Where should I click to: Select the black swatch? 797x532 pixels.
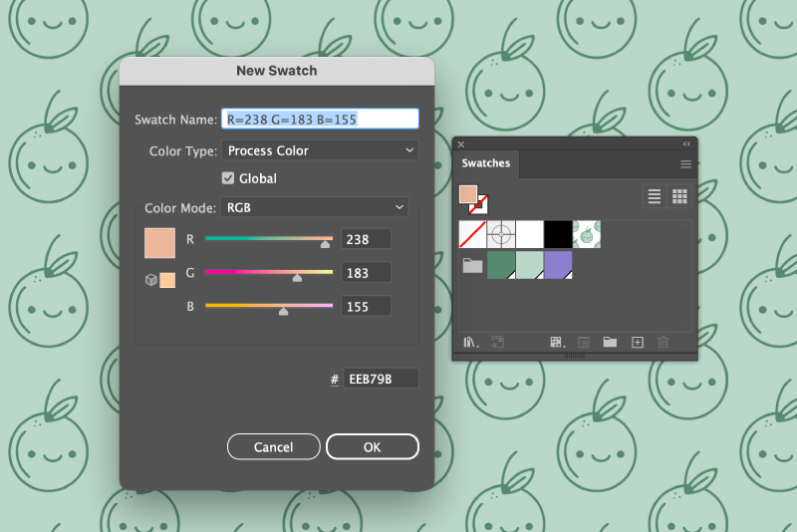pos(558,234)
